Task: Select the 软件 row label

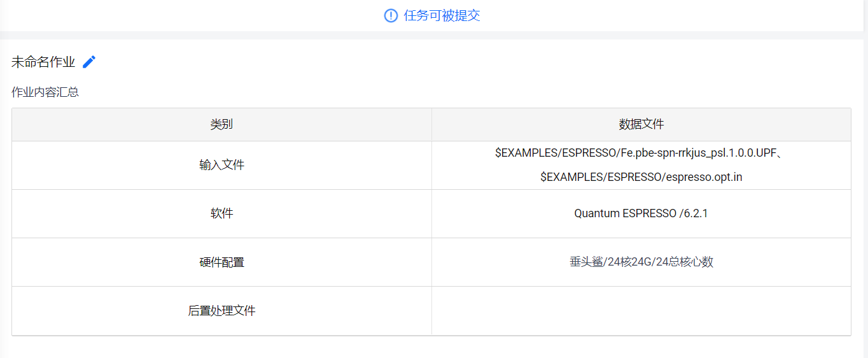Action: [x=221, y=213]
